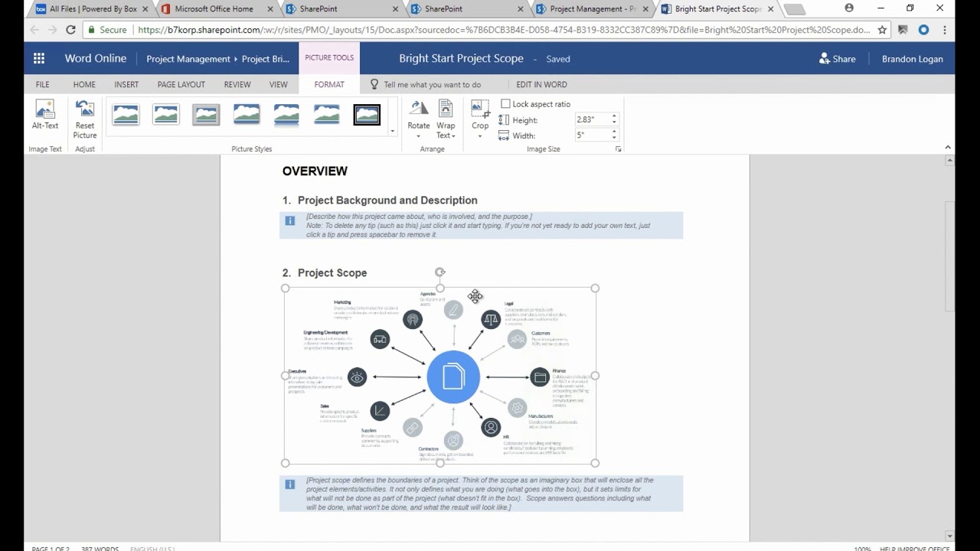Click the Office apps launcher grid icon
This screenshot has width=980, height=551.
pos(38,58)
